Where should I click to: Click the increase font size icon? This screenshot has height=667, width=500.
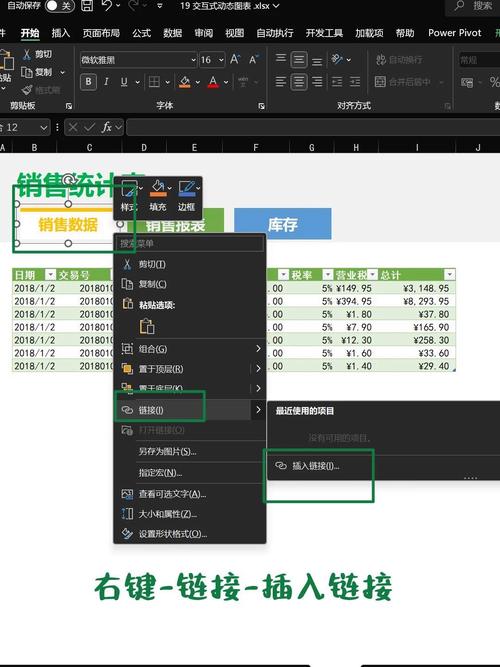[235, 60]
